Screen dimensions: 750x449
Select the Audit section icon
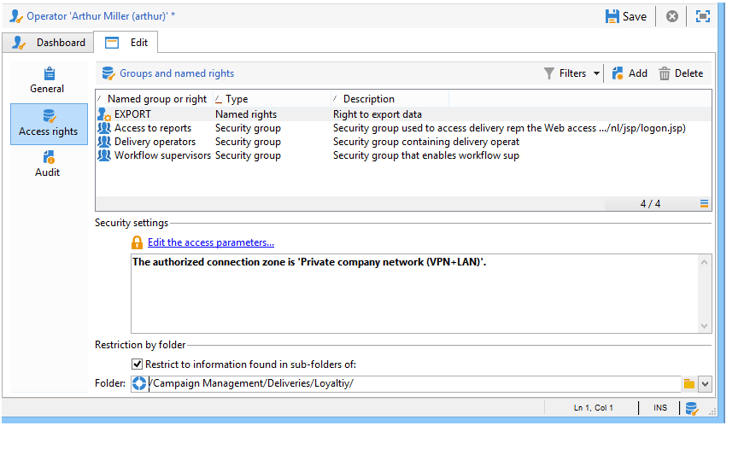[x=49, y=157]
